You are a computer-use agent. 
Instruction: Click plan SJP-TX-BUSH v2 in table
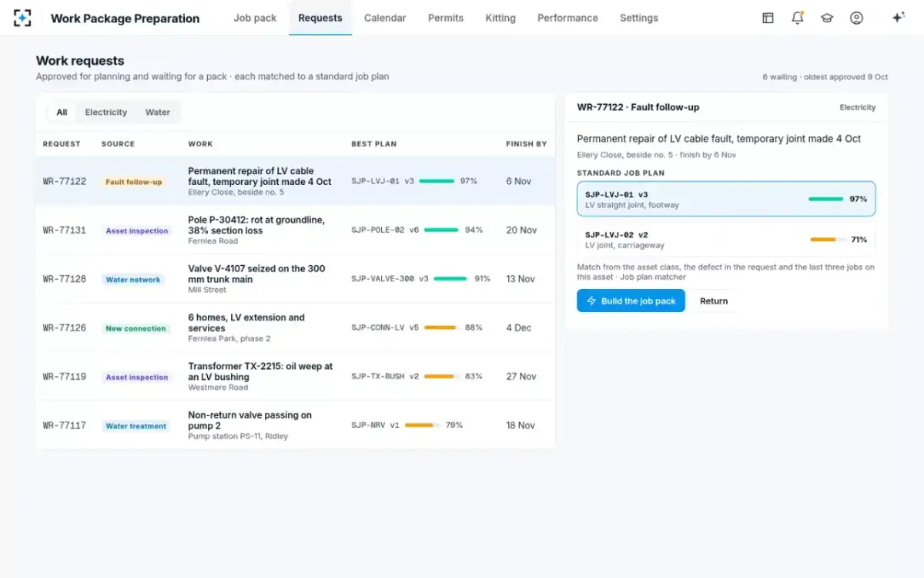pyautogui.click(x=385, y=376)
